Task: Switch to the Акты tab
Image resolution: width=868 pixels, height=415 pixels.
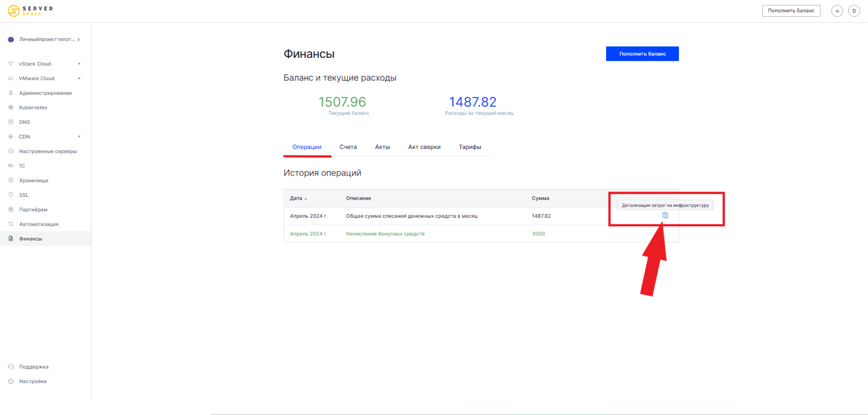Action: coord(382,147)
